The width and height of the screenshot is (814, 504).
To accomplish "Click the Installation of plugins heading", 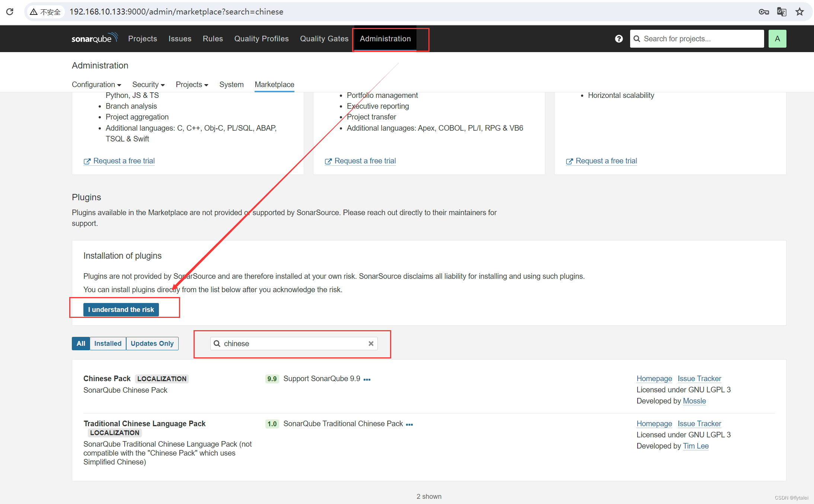I will tap(122, 256).
